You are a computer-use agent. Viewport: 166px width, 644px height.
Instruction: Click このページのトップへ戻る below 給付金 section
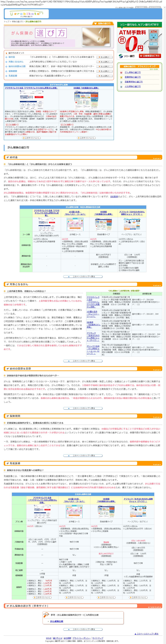[x=83, y=277]
